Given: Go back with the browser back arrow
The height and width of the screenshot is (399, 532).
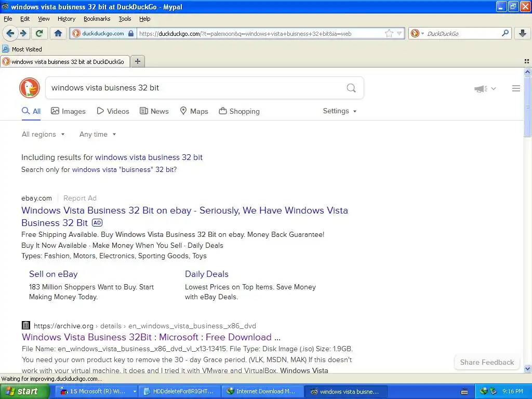Looking at the screenshot, I should (x=10, y=33).
